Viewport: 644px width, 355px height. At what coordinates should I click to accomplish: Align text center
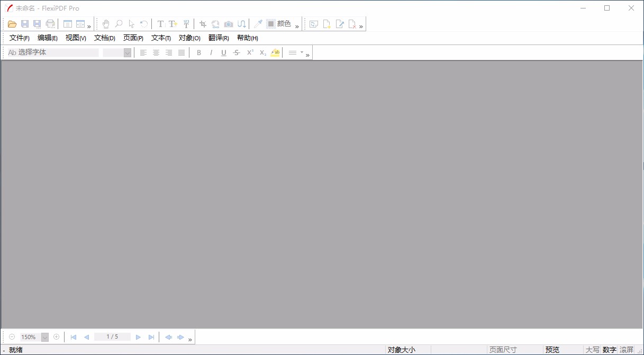156,52
